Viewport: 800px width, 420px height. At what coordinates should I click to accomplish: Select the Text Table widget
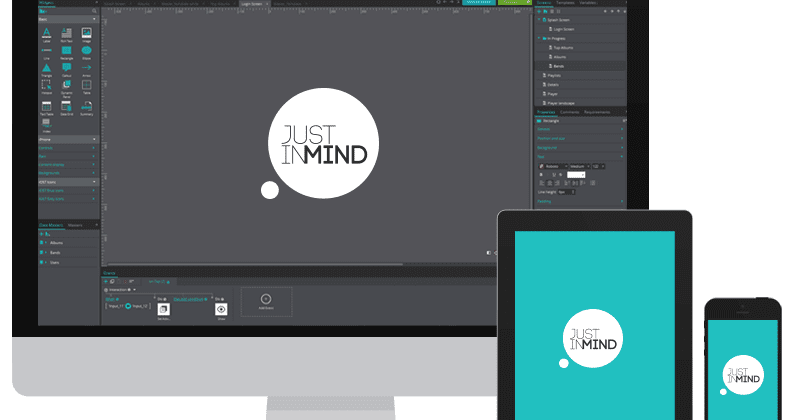point(46,108)
